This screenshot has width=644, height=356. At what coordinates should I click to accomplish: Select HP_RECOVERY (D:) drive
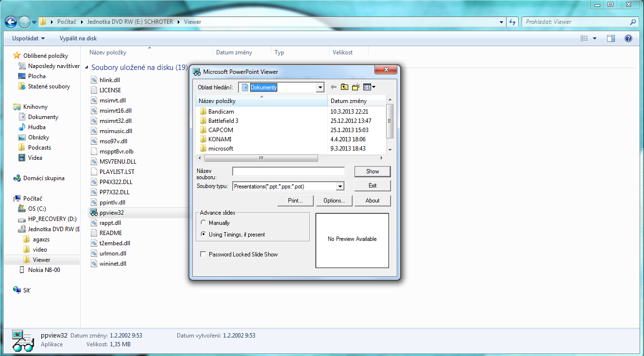tap(48, 219)
